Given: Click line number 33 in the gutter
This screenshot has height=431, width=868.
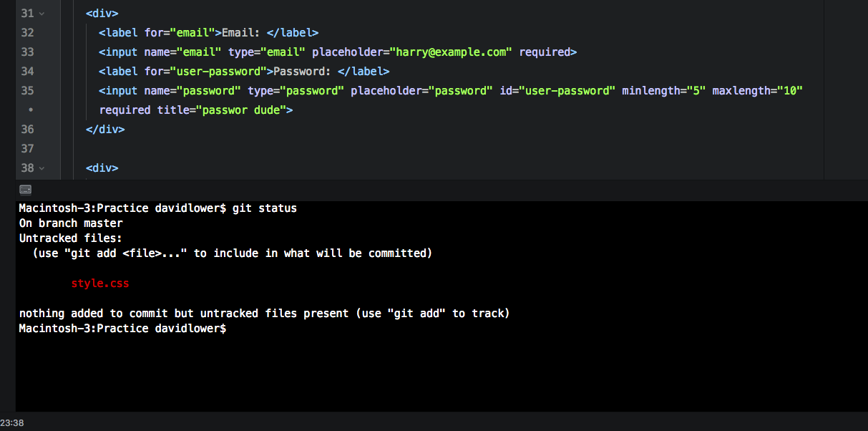Looking at the screenshot, I should click(x=28, y=52).
